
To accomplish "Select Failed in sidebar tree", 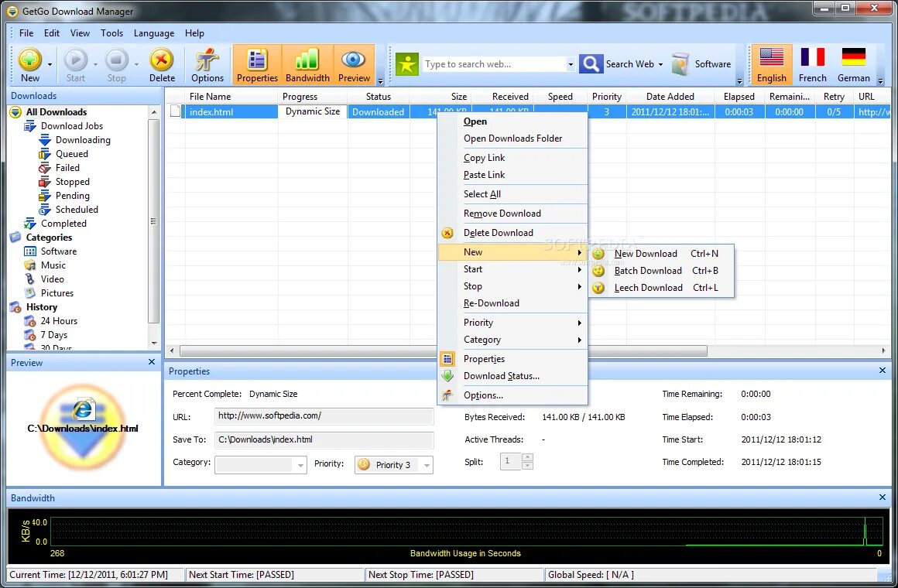I will tap(67, 168).
